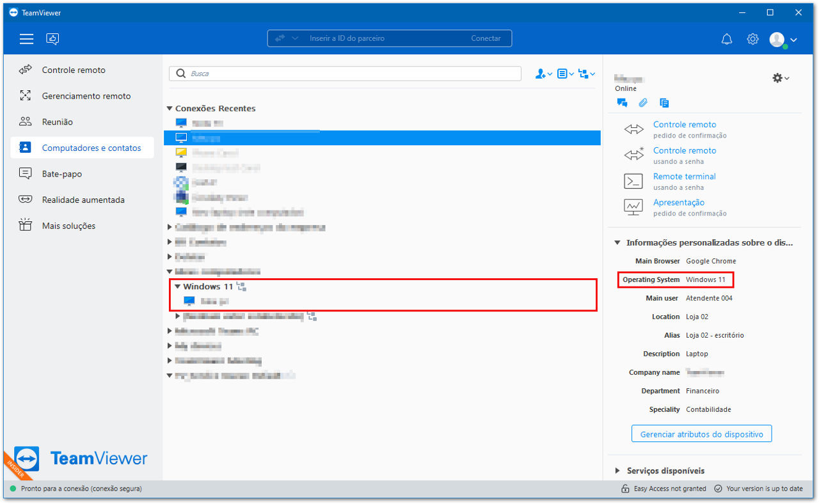
Task: Select the highlighted computer in recent connections
Action: pos(382,138)
